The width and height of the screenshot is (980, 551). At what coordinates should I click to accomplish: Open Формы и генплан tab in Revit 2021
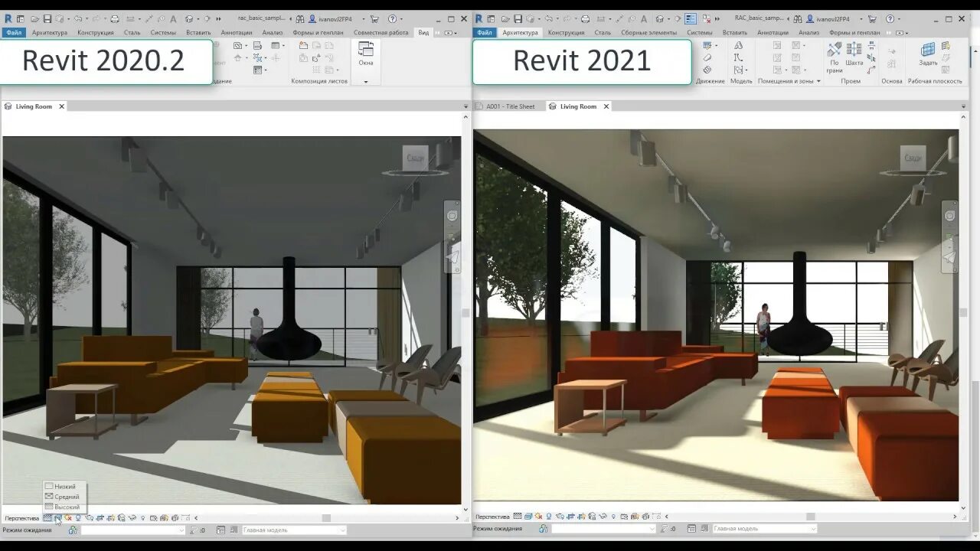[854, 32]
